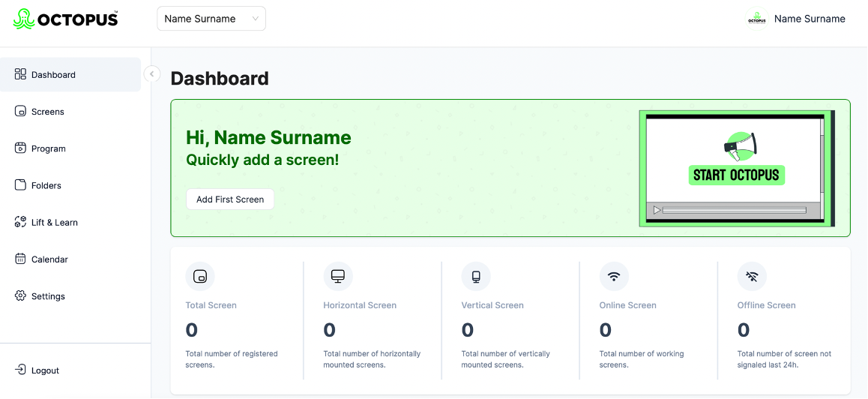Collapse the sidebar with the chevron button
868x399 pixels.
pos(151,74)
